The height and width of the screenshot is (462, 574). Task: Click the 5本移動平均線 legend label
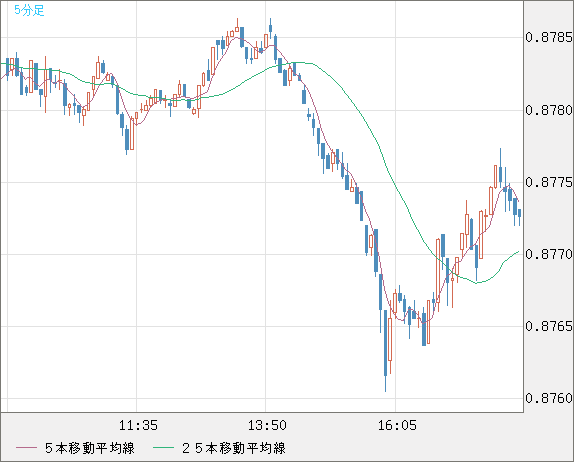[90, 448]
